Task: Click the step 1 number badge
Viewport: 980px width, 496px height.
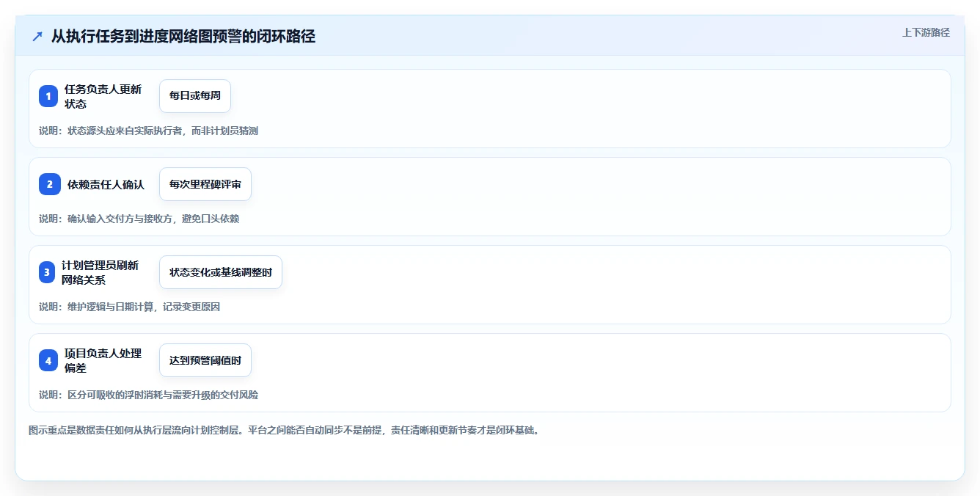Action: 48,96
